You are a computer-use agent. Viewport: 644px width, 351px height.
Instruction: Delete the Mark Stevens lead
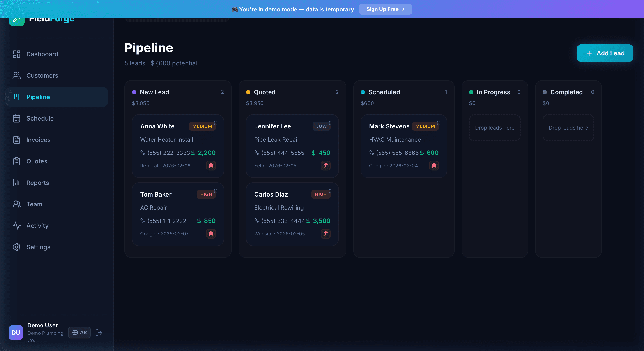coord(434,166)
